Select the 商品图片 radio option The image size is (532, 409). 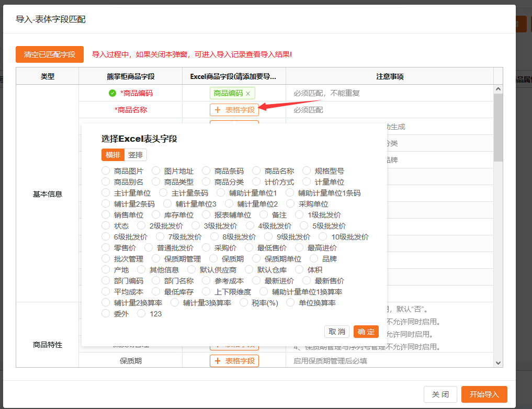pyautogui.click(x=106, y=171)
